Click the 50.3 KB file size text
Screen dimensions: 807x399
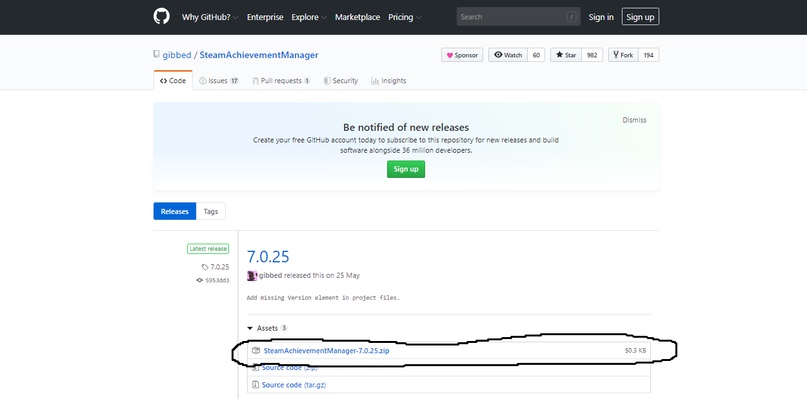click(635, 351)
